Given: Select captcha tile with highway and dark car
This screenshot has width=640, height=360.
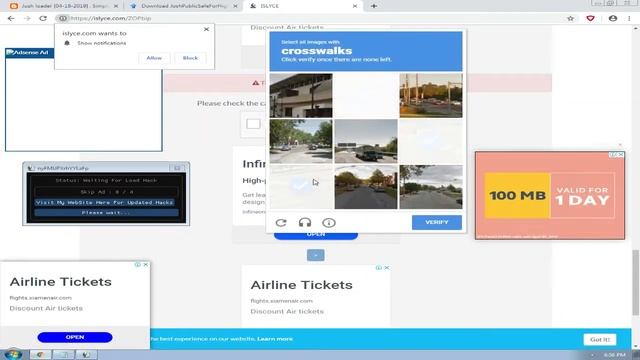Looking at the screenshot, I should [x=366, y=141].
